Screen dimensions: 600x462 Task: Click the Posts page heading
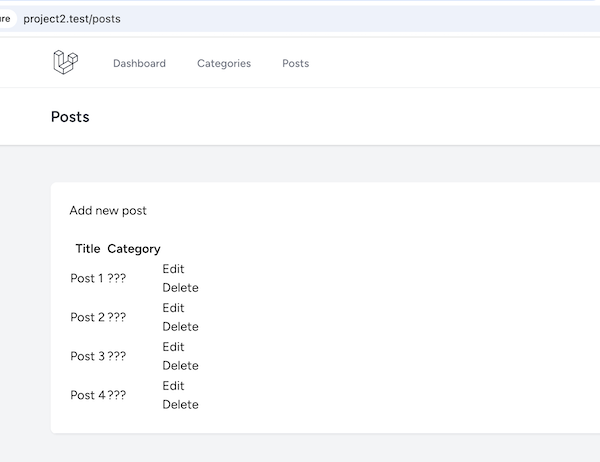click(x=70, y=117)
